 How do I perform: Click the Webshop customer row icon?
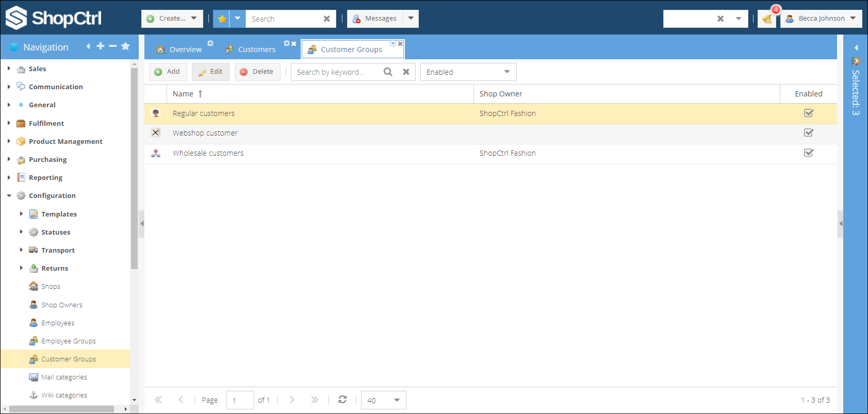coord(156,133)
